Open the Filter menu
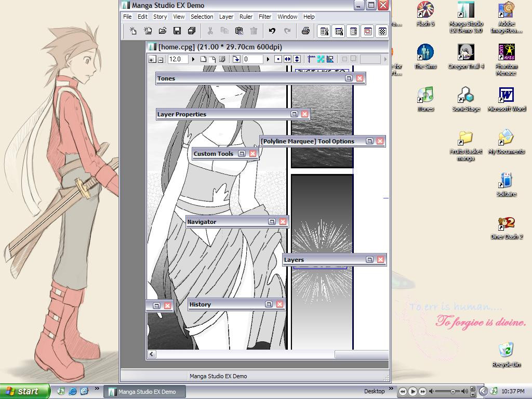This screenshot has height=399, width=532. click(x=265, y=17)
